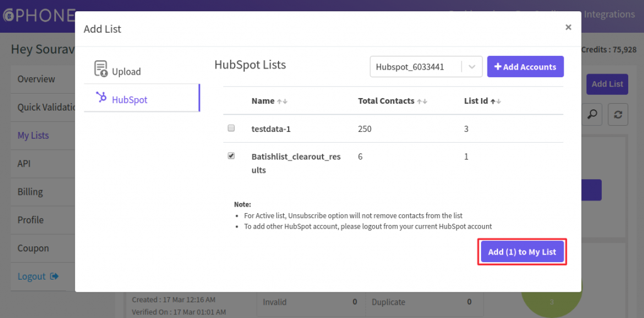Select the HubSpot tab

pos(142,98)
